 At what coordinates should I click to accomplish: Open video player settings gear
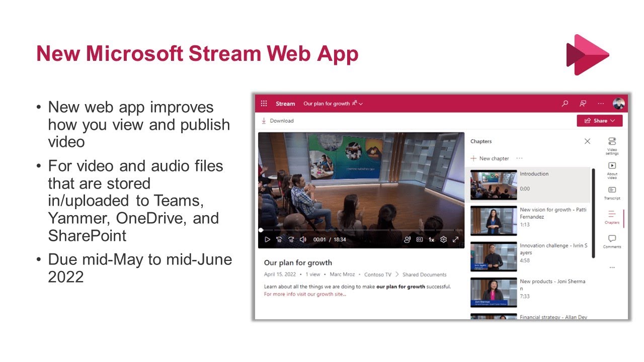pyautogui.click(x=443, y=240)
